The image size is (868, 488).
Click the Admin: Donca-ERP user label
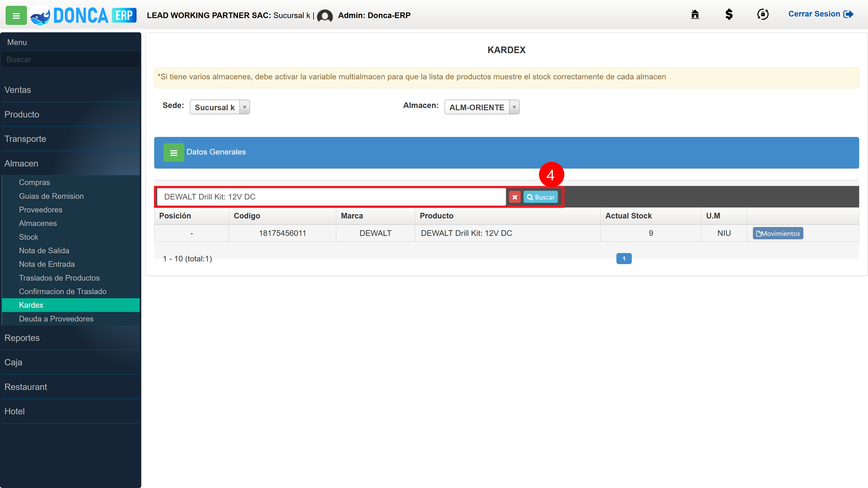coord(374,15)
